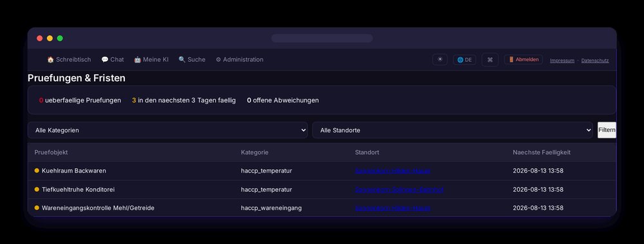The image size is (644, 244).
Task: Open the Suche navigation item
Action: coord(192,60)
